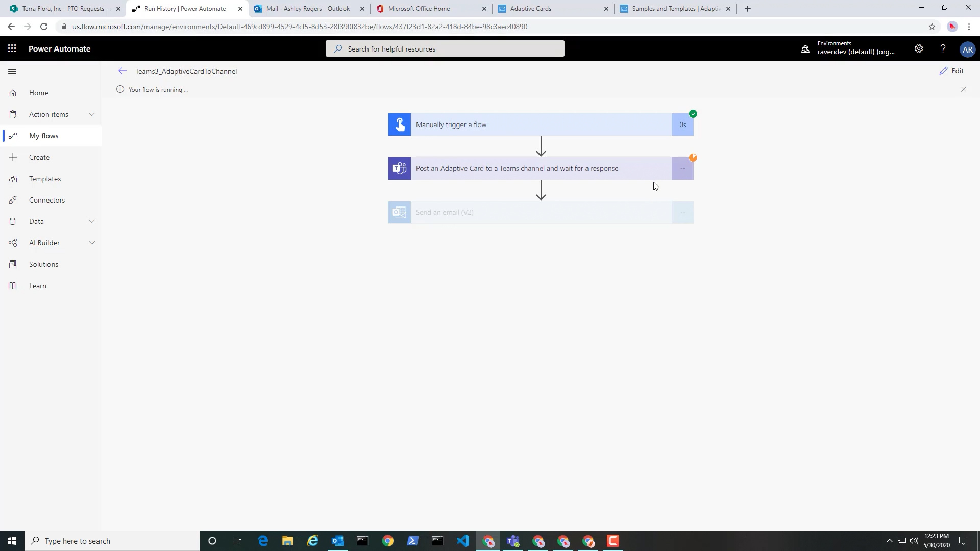Click the AI Builder icon

[x=13, y=243]
